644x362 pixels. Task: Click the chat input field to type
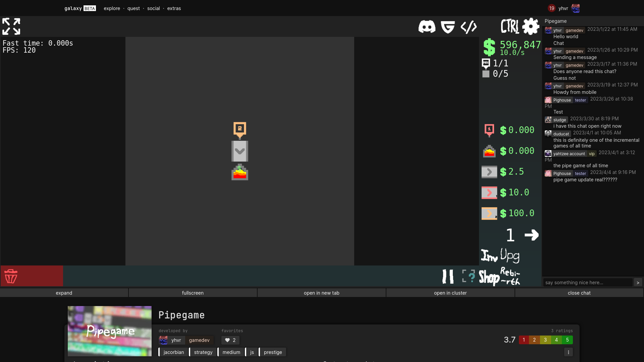point(588,283)
